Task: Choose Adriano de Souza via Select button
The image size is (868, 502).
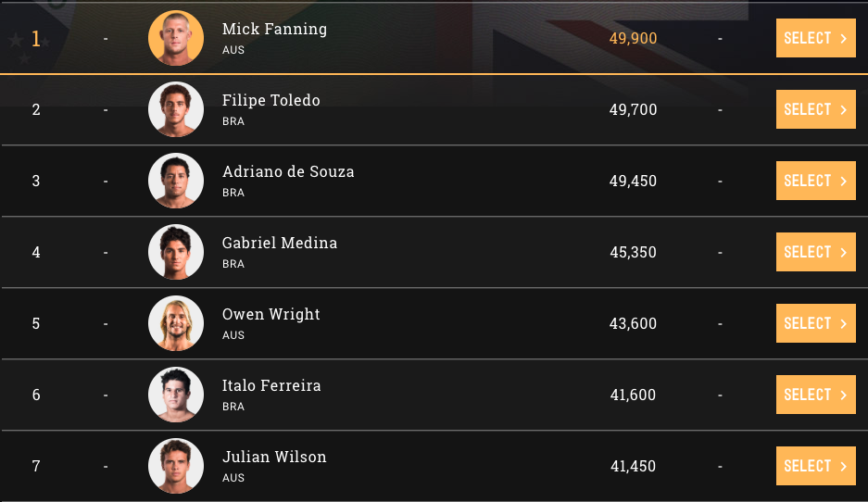Action: (x=815, y=181)
